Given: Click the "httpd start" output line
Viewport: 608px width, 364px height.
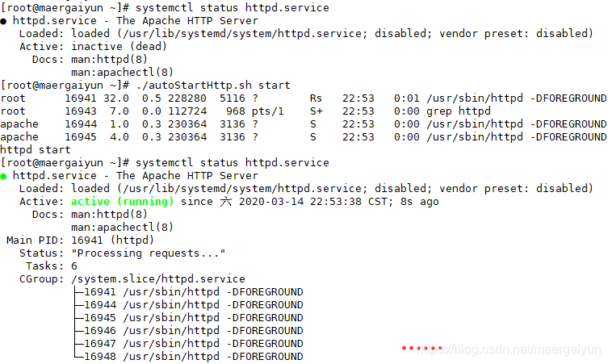Looking at the screenshot, I should click(36, 150).
